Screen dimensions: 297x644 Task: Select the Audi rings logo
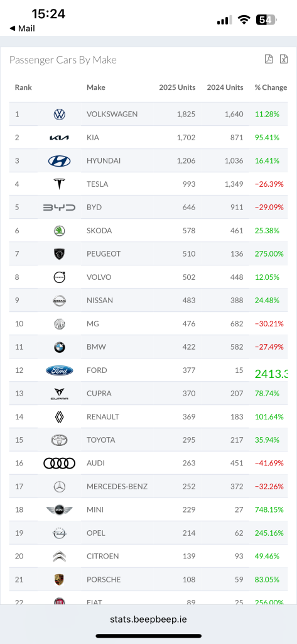[60, 464]
